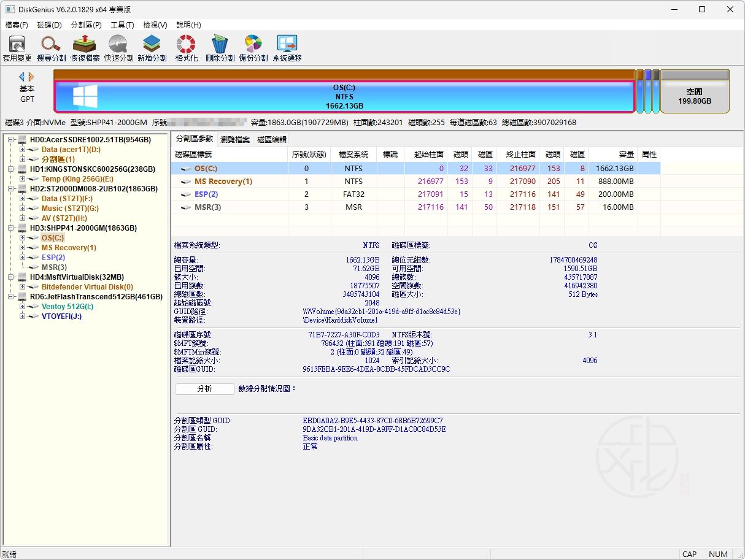Select the MS Recovery(1) partition table row
Screen dimensions: 745x560
click(416, 182)
